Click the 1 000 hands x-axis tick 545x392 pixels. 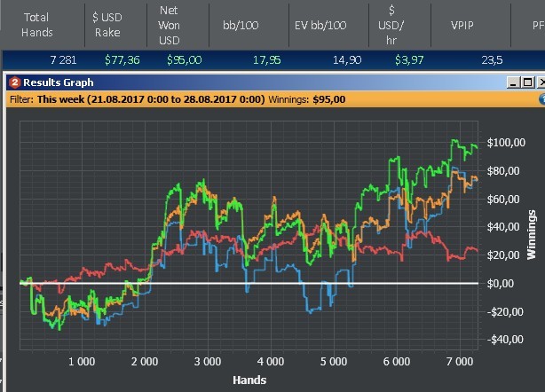point(82,362)
